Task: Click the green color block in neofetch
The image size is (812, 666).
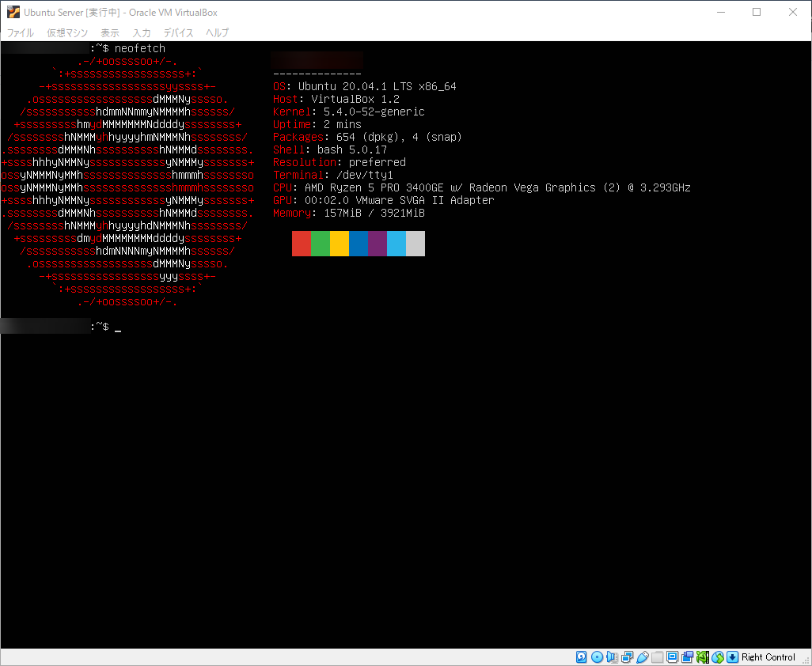Action: click(x=321, y=243)
